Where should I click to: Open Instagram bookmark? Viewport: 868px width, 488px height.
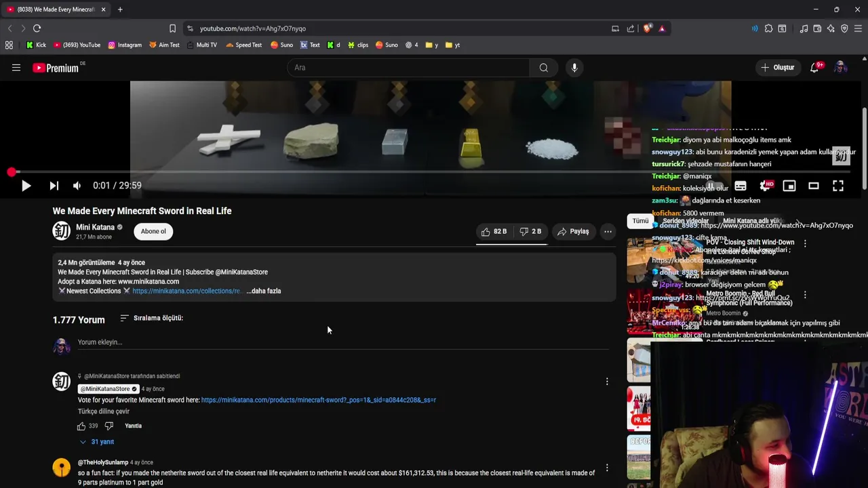(x=125, y=45)
